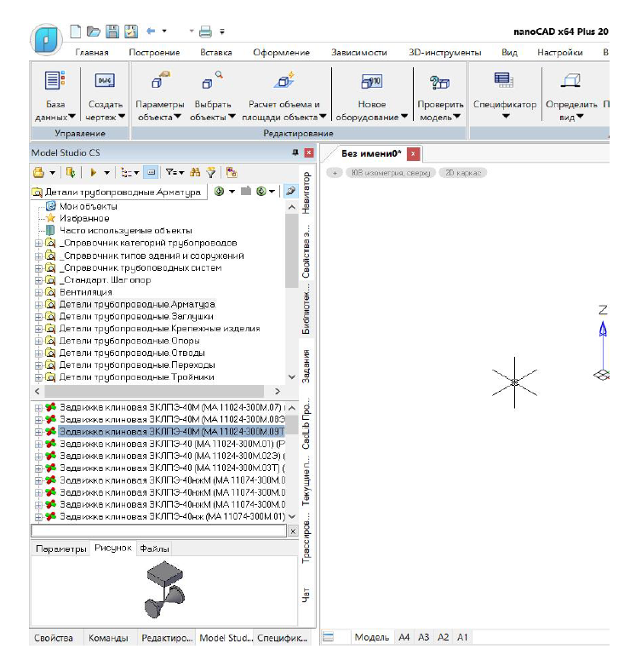Click the ЮВ изометрия, сверху view label
630x672 pixels.
tap(391, 173)
